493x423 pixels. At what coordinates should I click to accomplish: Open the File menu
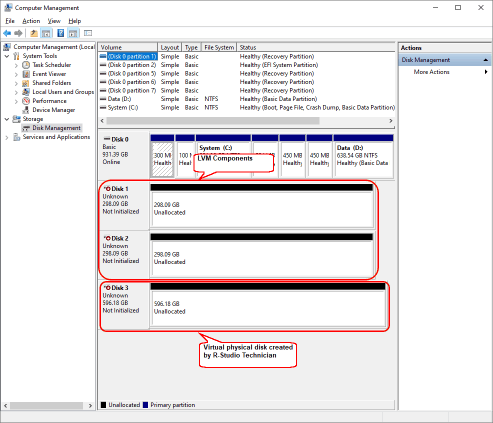(10, 21)
